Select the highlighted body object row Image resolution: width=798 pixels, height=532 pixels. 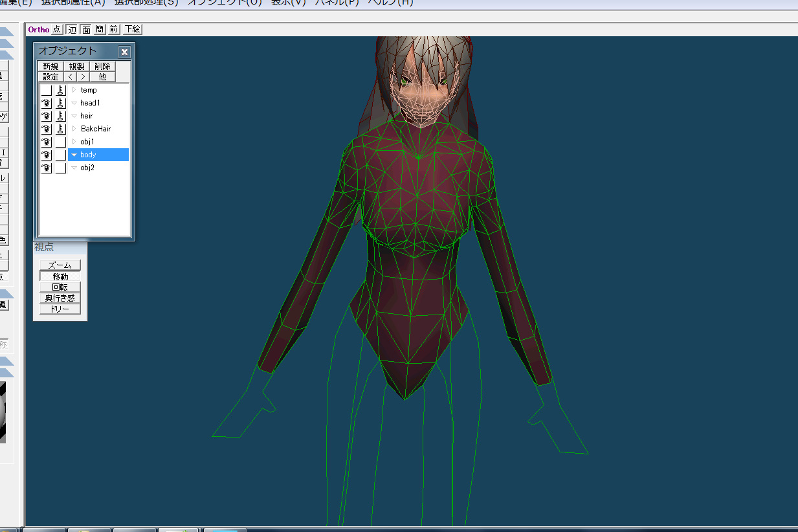pos(98,155)
